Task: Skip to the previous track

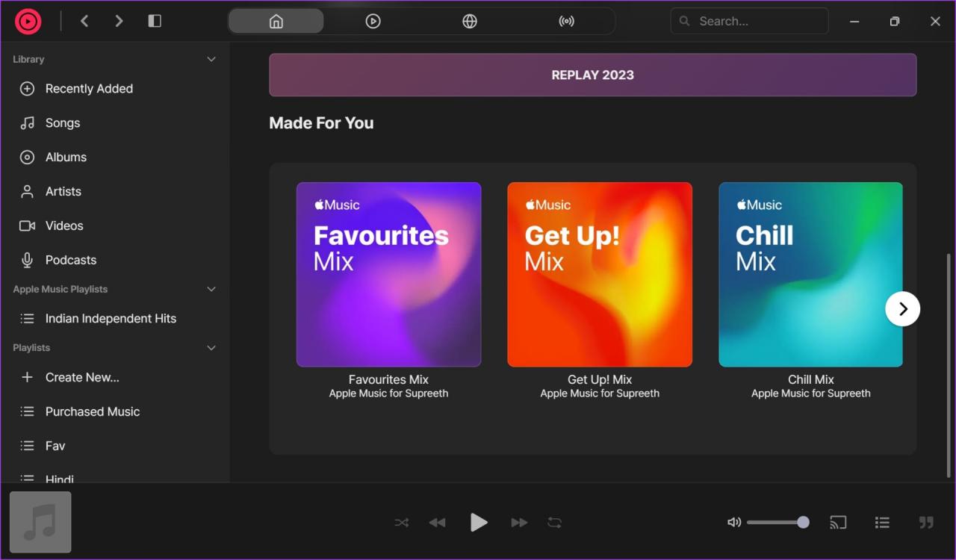Action: pyautogui.click(x=438, y=523)
